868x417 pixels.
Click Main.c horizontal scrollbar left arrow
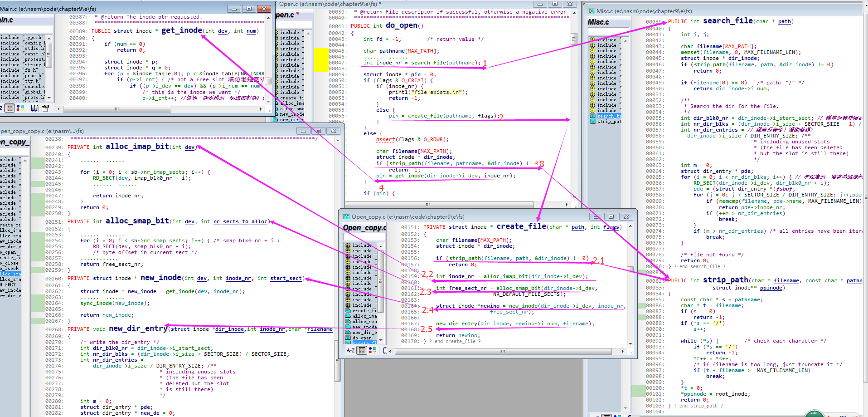pyautogui.click(x=58, y=109)
